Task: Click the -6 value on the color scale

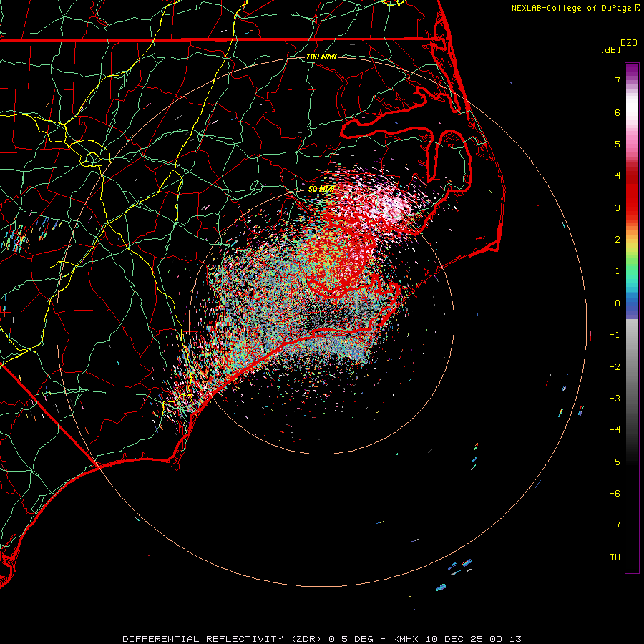Action: click(615, 494)
